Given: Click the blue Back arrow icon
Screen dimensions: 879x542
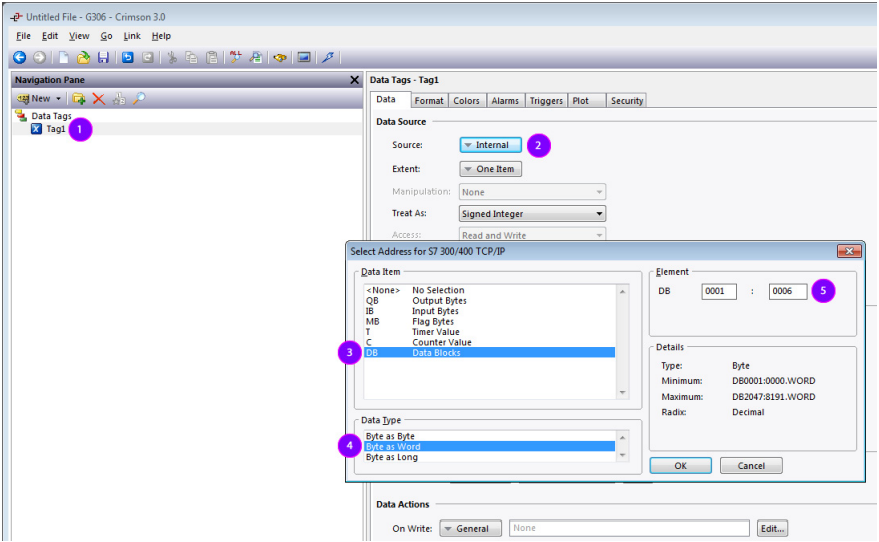Looking at the screenshot, I should 20,57.
